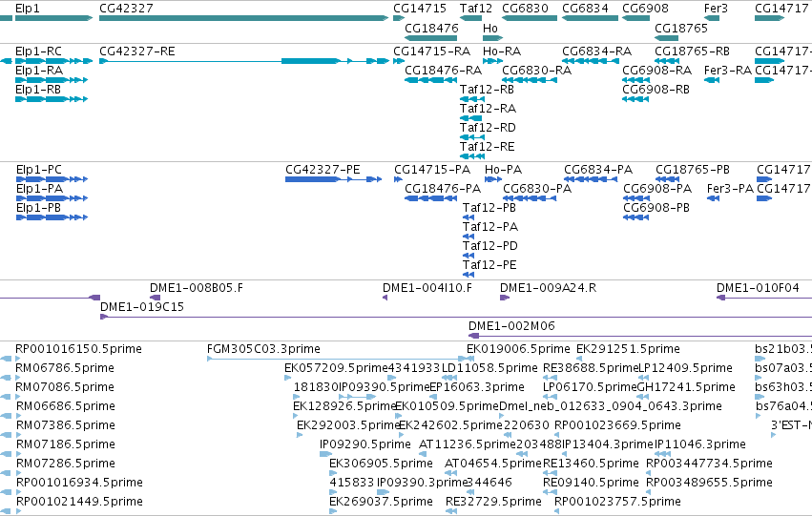812x516 pixels.
Task: Click the Ho gene label
Action: tap(489, 28)
